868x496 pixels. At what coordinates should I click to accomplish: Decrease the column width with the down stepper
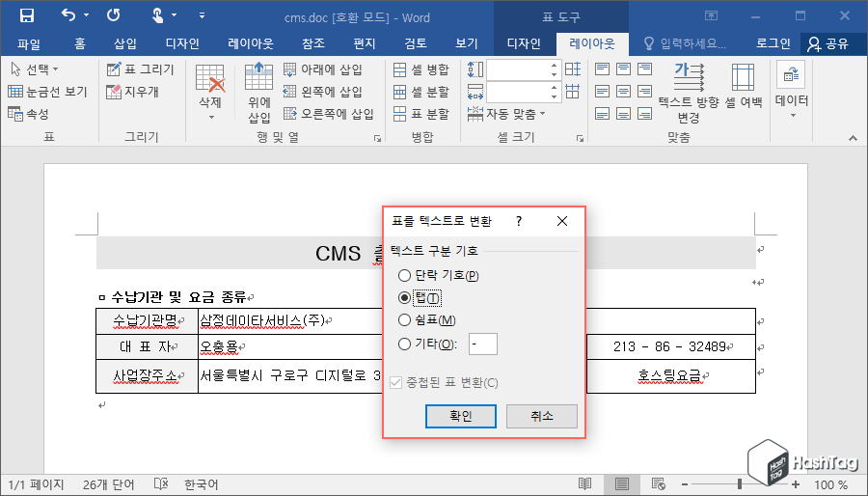click(555, 96)
